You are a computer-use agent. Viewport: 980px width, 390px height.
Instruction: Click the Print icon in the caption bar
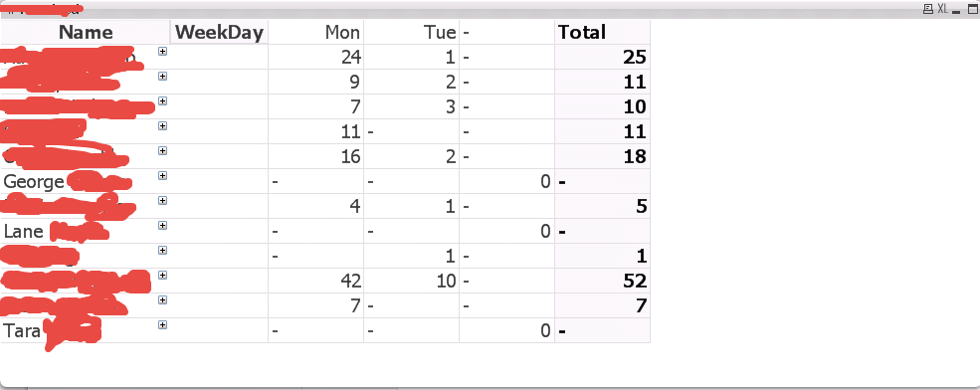928,9
